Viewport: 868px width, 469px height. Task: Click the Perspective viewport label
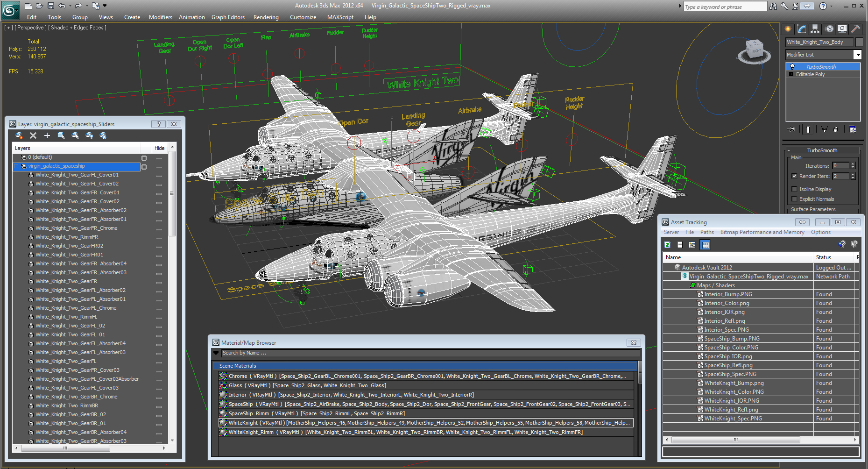(x=30, y=28)
